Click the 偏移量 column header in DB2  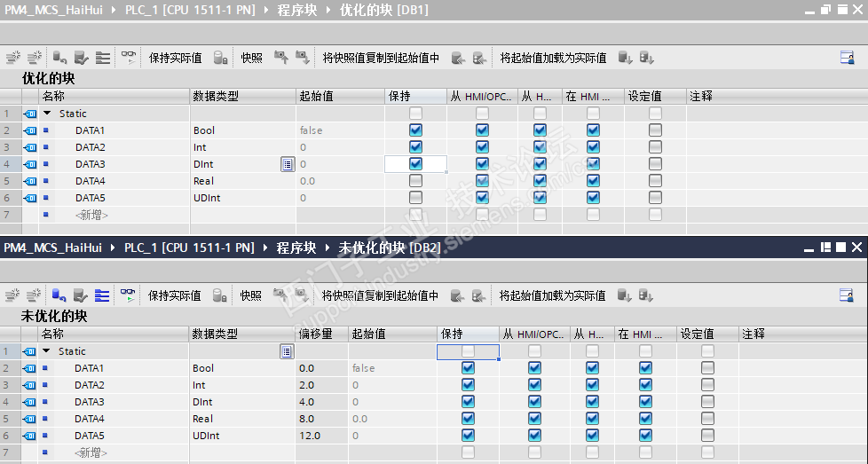pos(321,334)
